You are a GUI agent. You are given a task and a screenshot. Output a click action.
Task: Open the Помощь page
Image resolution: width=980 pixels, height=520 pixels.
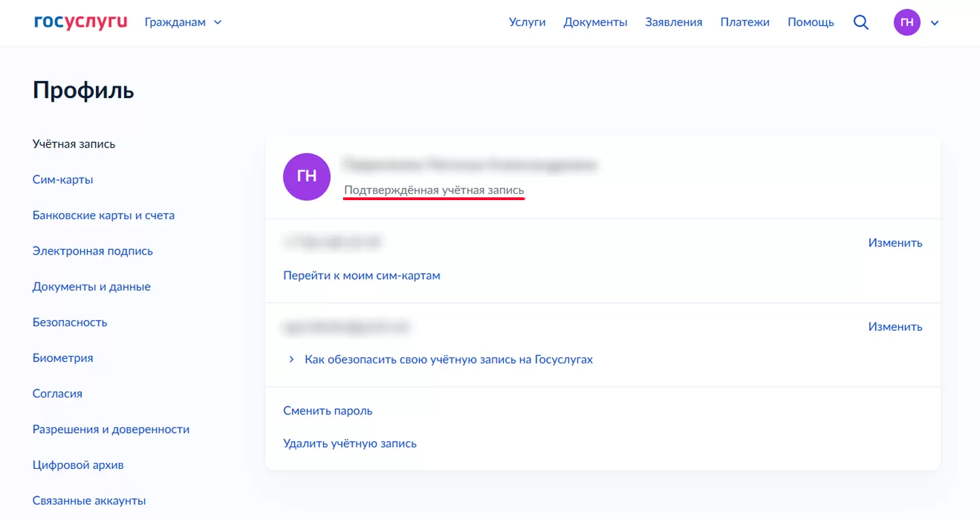[811, 22]
